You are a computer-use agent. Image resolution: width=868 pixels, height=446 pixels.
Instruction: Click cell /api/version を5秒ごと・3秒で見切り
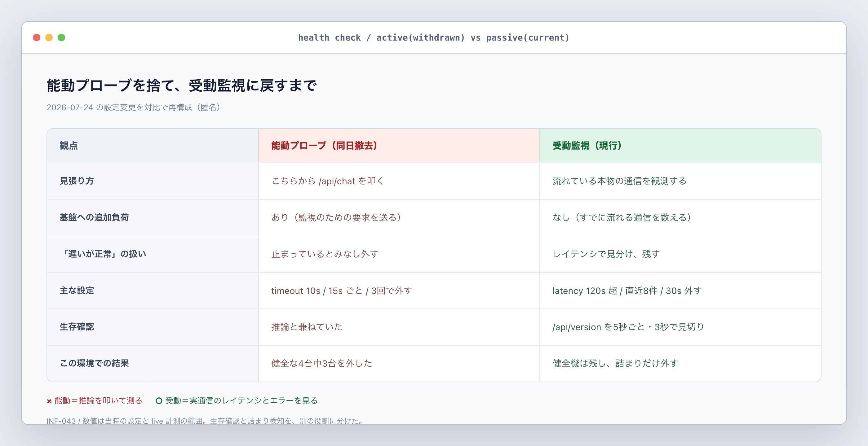(680, 327)
